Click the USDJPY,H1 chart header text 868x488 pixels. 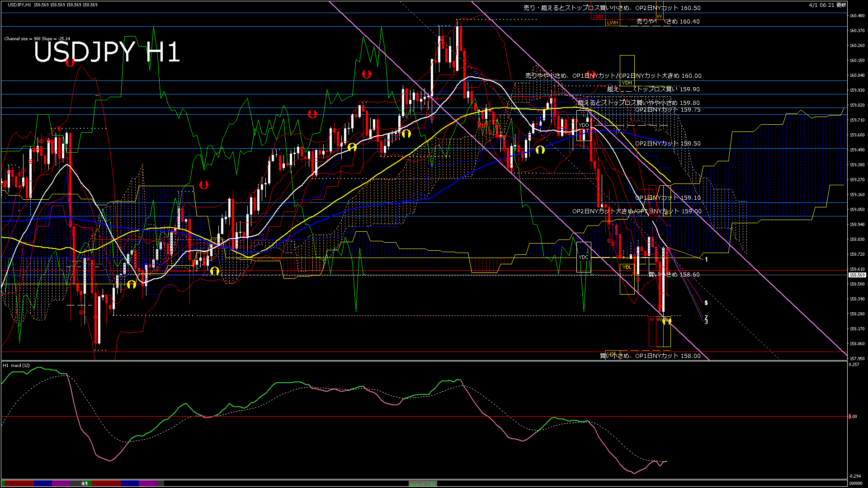19,5
